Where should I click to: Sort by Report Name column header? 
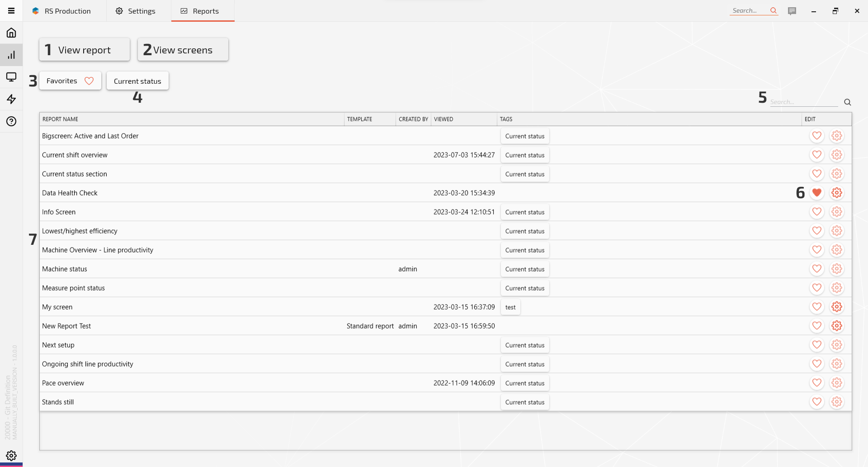(x=60, y=119)
